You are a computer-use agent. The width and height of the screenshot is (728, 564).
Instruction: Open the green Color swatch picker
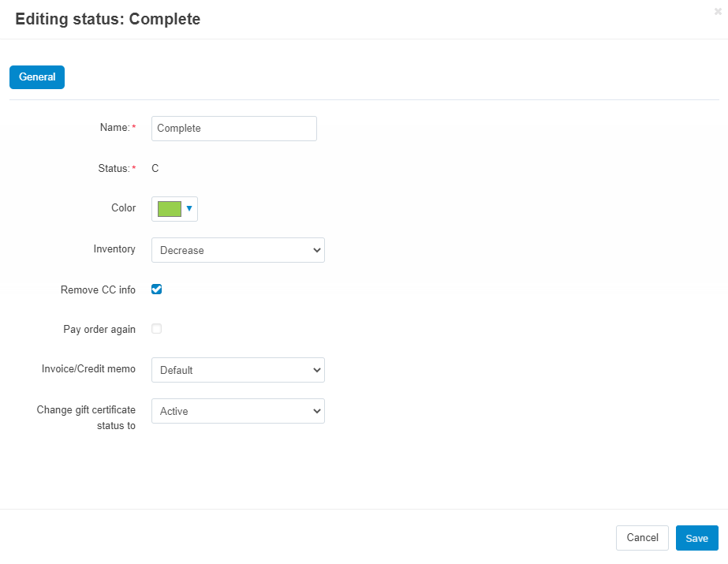(x=174, y=209)
